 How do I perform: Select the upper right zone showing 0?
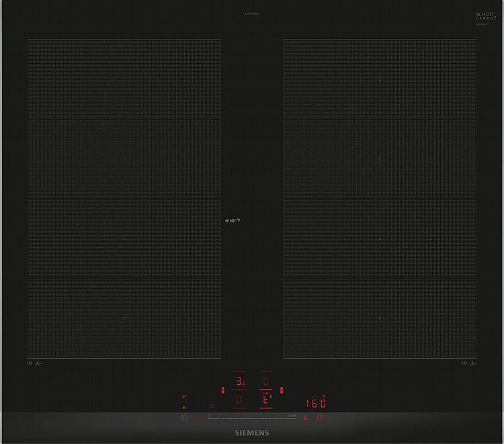pos(266,381)
